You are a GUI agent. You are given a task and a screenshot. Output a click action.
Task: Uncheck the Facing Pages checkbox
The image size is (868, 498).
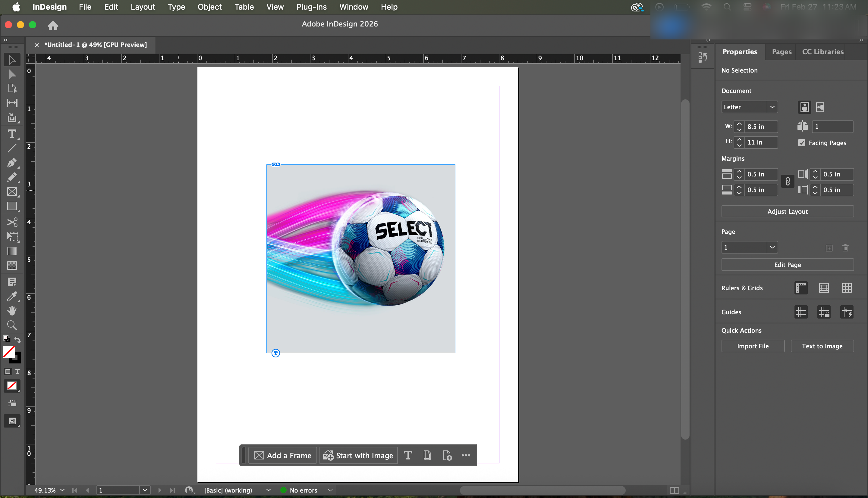pos(801,143)
